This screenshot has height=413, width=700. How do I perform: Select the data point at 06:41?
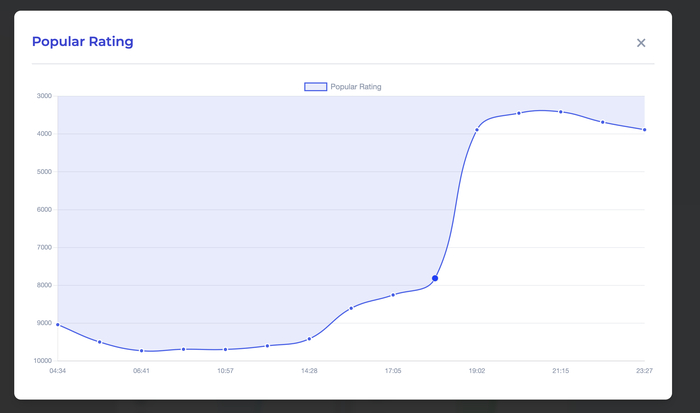point(142,351)
